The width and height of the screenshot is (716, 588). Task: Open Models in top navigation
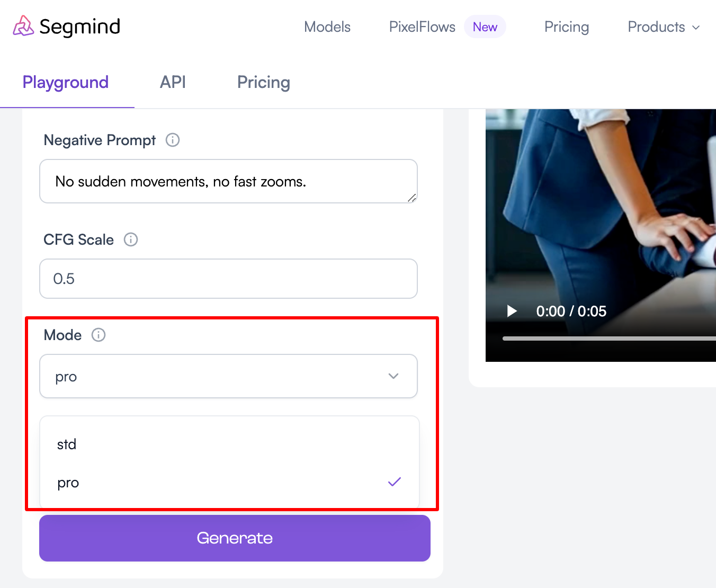point(327,27)
